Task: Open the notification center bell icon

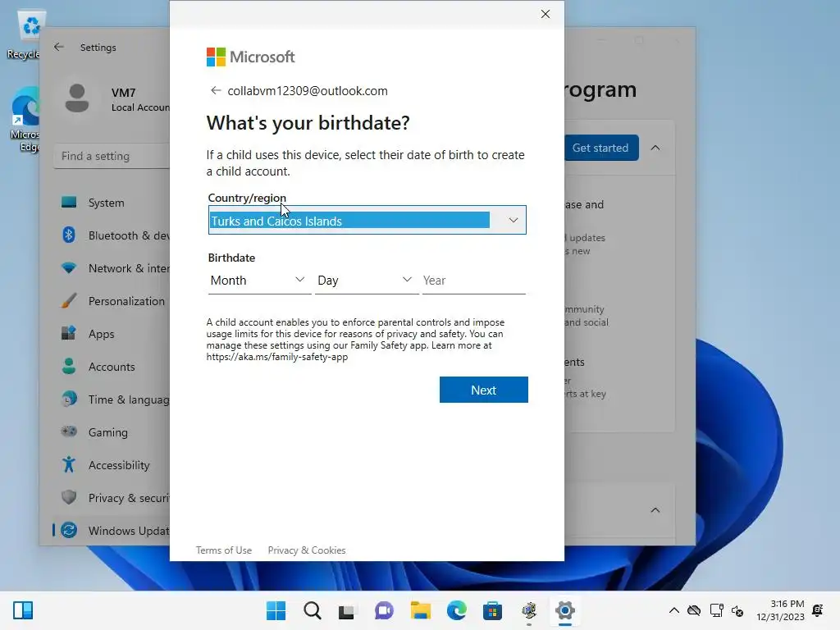Action: click(818, 610)
